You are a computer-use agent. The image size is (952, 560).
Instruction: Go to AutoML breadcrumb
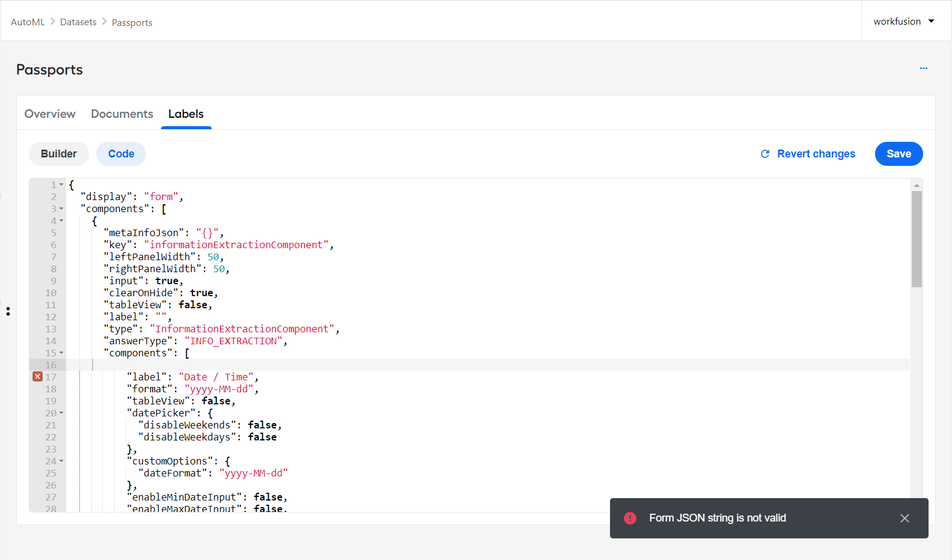[x=28, y=22]
